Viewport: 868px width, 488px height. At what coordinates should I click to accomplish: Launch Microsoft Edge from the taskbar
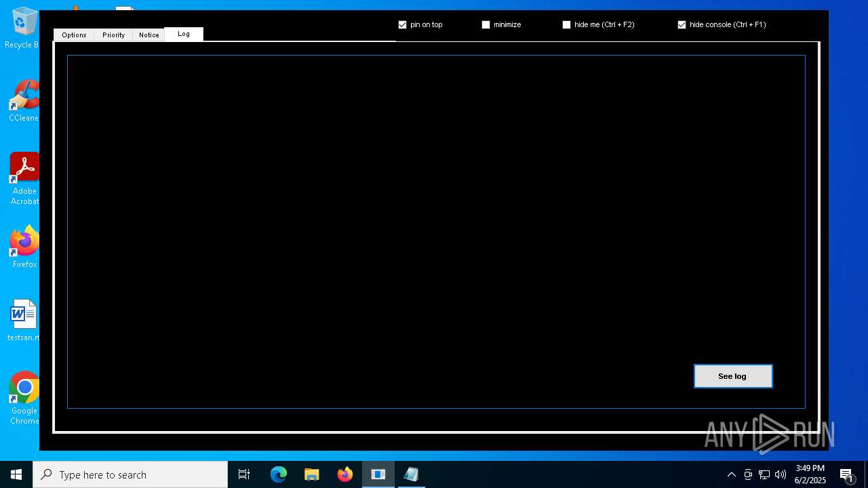pos(279,474)
